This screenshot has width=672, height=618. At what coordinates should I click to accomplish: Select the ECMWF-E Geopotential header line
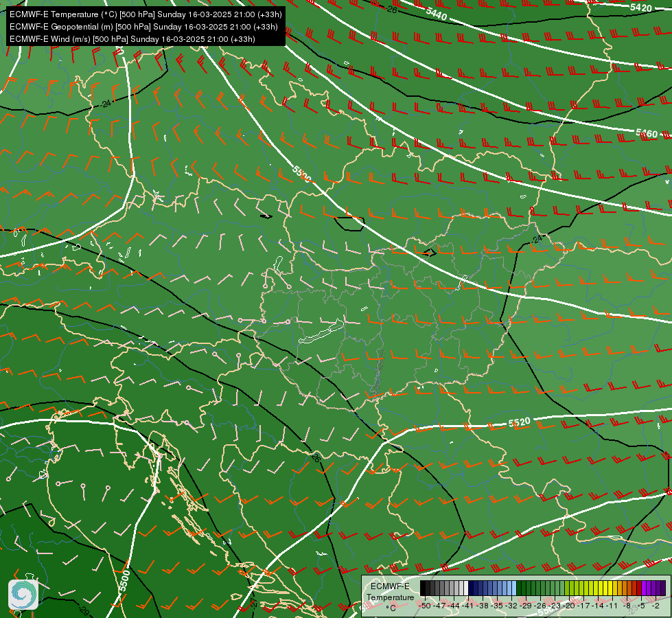click(x=143, y=27)
